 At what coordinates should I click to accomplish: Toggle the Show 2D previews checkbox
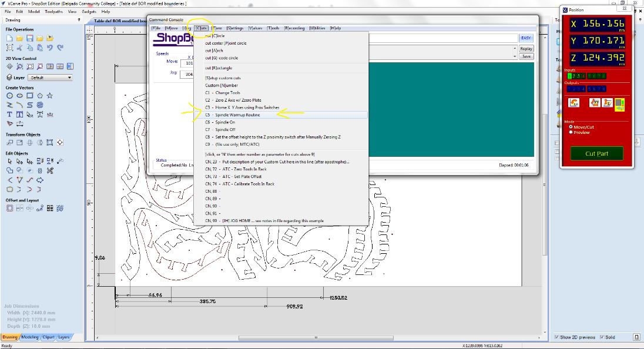coord(557,337)
